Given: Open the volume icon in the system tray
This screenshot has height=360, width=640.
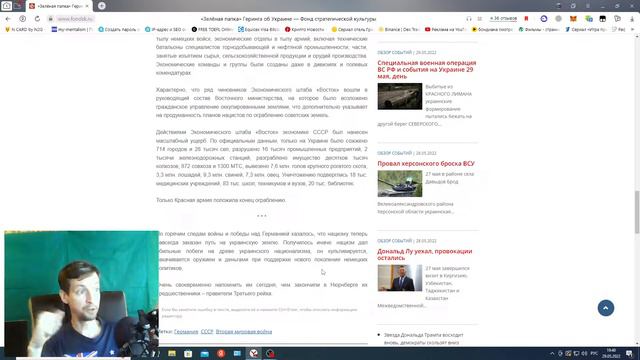Looking at the screenshot, I should 584,353.
